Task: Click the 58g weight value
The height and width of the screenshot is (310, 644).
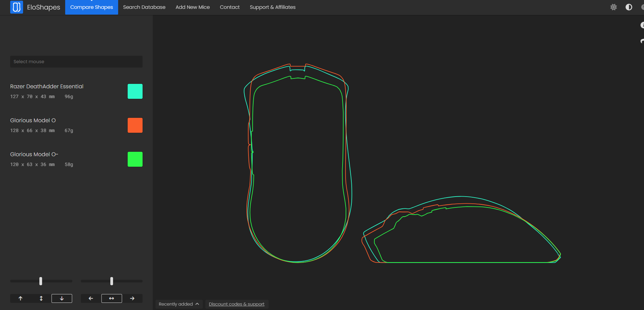Action: tap(69, 165)
